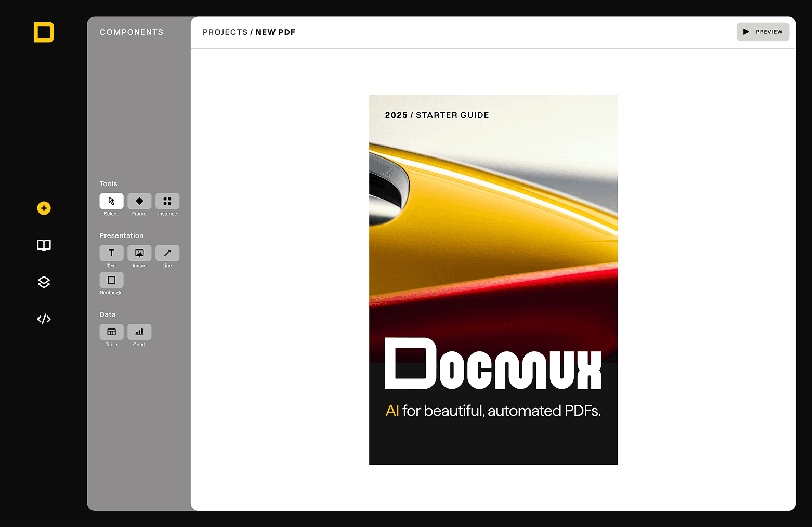
Task: Select the '2025 / STARTER GUIDE' text
Action: coord(437,115)
